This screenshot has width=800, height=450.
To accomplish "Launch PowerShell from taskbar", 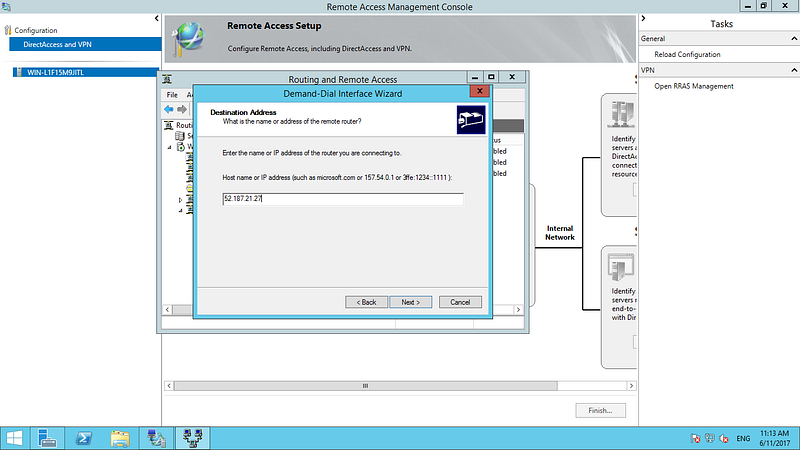I will coord(84,438).
